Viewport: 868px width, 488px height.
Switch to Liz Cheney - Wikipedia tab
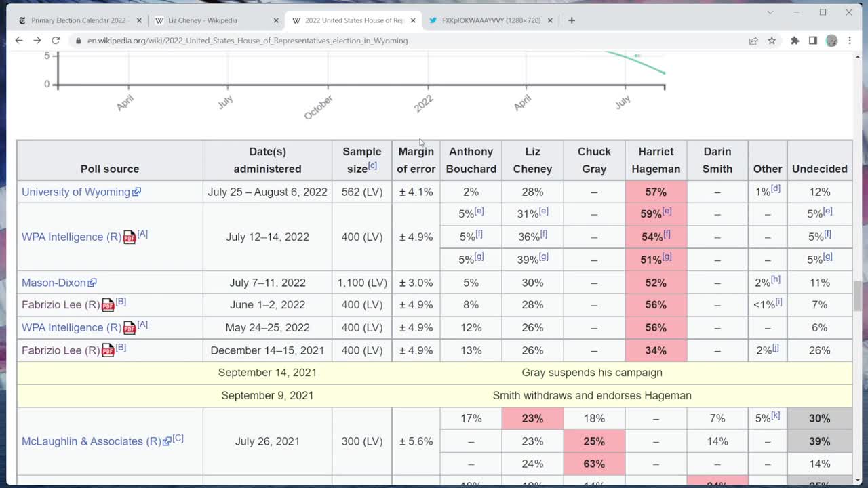click(x=216, y=20)
